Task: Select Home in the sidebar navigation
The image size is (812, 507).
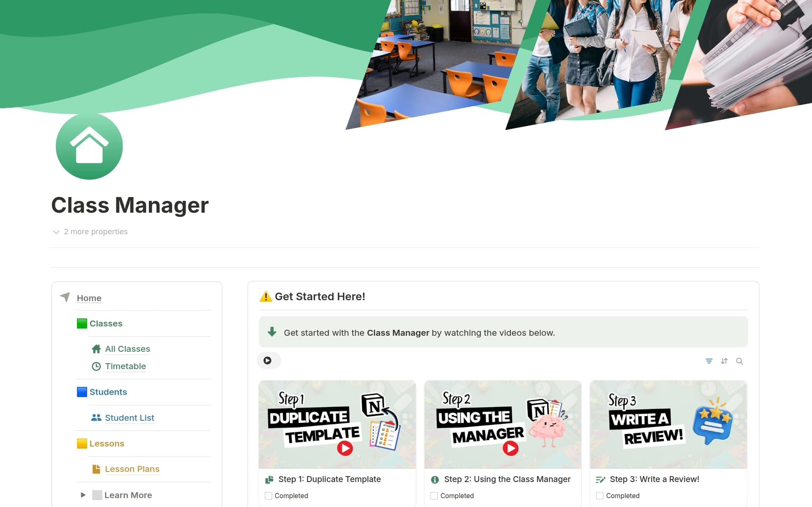Action: click(89, 298)
